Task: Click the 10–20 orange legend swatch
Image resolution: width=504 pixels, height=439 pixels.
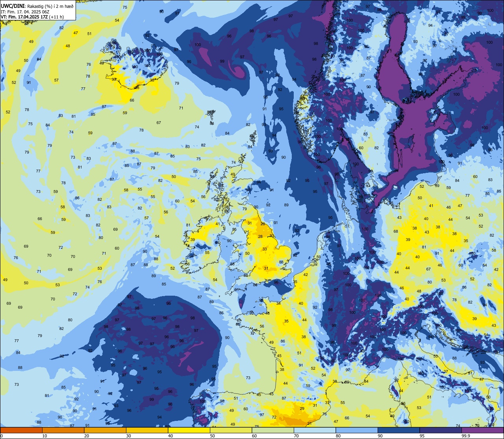Action: point(63,430)
